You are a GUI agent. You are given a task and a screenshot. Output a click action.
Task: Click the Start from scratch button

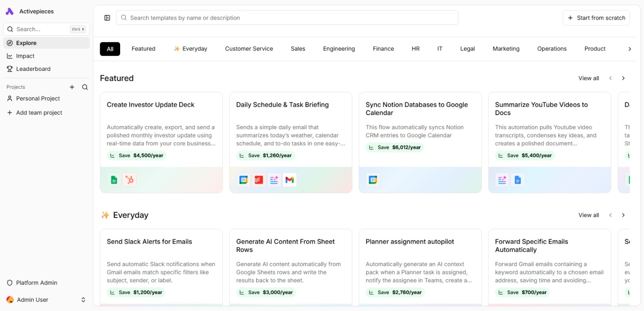coord(596,18)
